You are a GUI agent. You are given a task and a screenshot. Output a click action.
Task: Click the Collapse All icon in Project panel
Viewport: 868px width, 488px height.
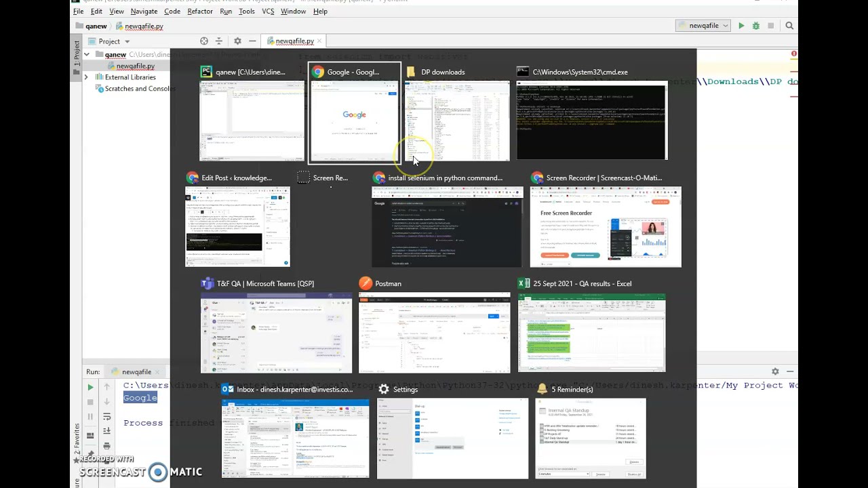[218, 41]
